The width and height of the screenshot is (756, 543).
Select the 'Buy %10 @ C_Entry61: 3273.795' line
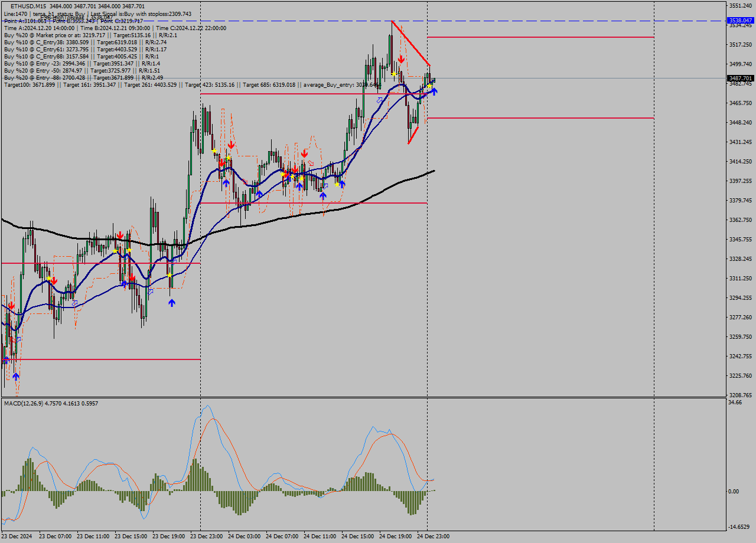click(85, 49)
